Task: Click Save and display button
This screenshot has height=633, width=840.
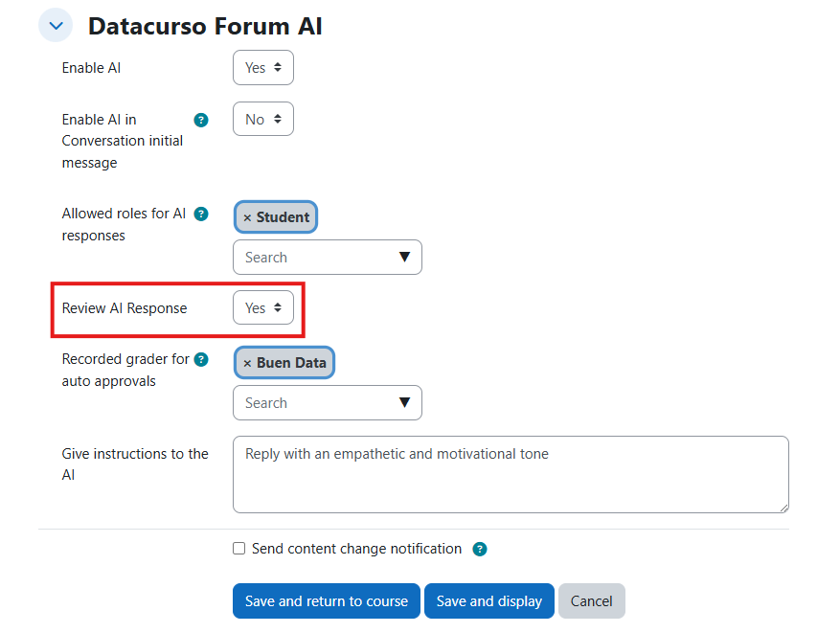Action: pos(488,601)
